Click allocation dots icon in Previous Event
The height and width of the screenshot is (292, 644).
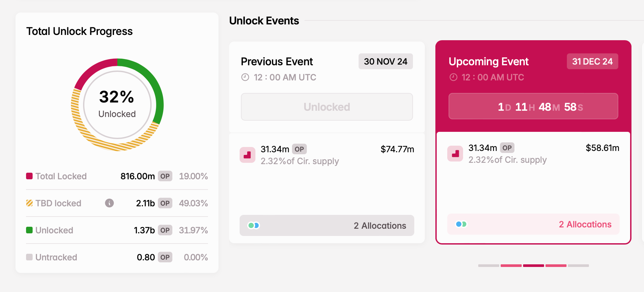click(254, 225)
